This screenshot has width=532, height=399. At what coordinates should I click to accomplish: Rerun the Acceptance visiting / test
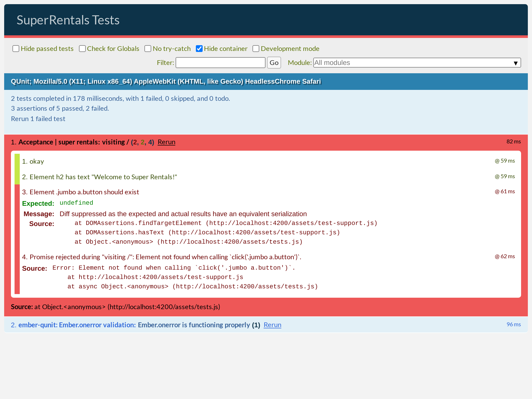point(167,142)
